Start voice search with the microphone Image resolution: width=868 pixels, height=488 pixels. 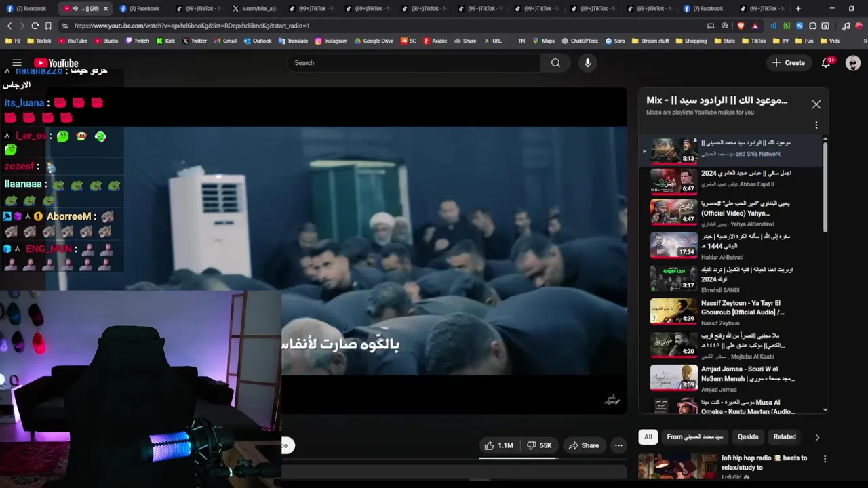click(587, 63)
